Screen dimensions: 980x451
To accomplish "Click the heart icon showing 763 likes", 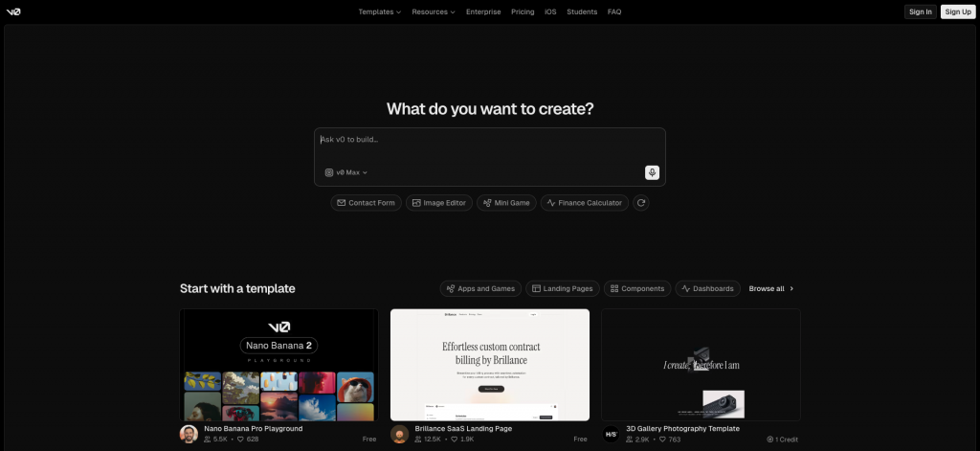I will [x=662, y=440].
